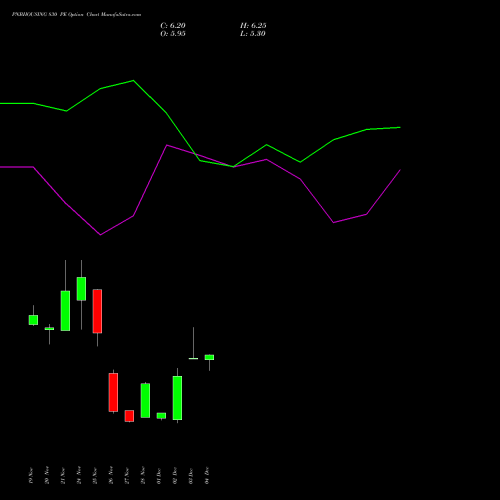
Task: Click the purple indicator line's lowest trough
Action: click(100, 235)
